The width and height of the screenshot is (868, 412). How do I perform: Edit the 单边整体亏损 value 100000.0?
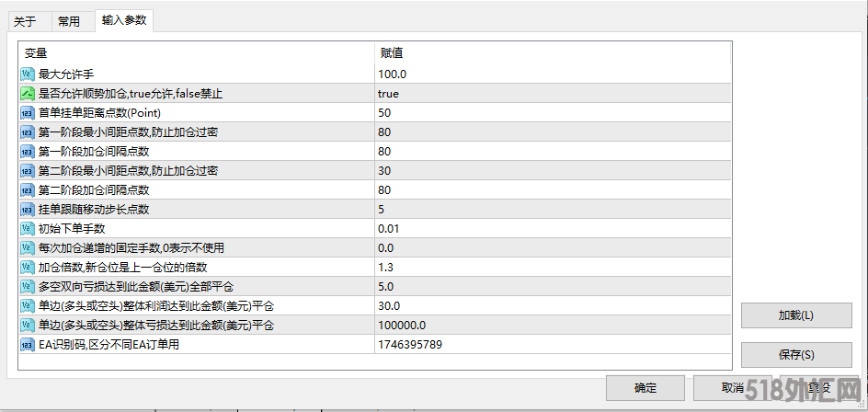point(553,325)
